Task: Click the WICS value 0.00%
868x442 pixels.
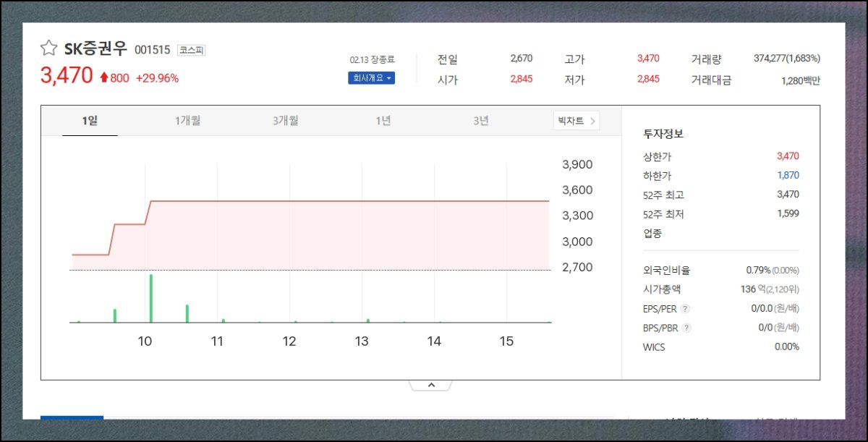Action: click(787, 347)
